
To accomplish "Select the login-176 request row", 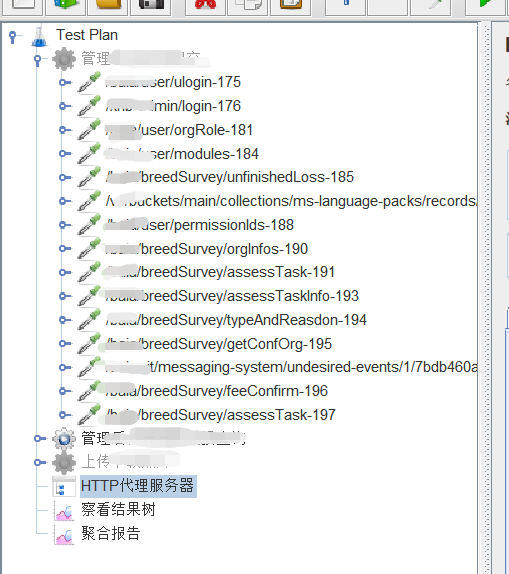I will (173, 106).
